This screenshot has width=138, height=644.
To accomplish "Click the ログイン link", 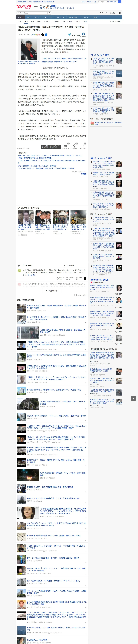I will 43,8.
